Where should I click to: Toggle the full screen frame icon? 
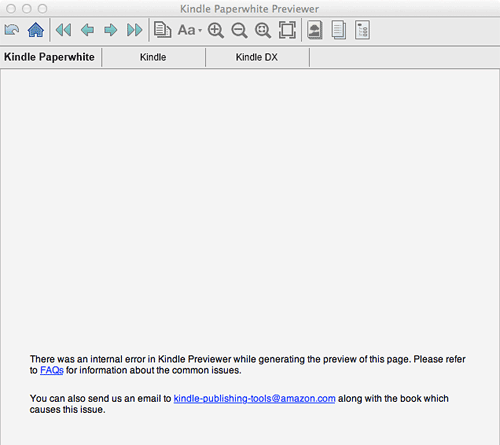(287, 30)
